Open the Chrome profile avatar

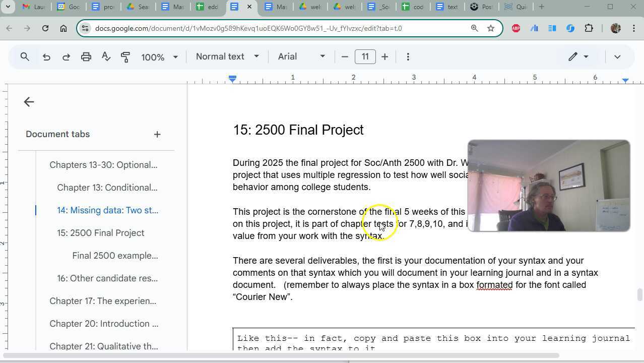click(615, 28)
